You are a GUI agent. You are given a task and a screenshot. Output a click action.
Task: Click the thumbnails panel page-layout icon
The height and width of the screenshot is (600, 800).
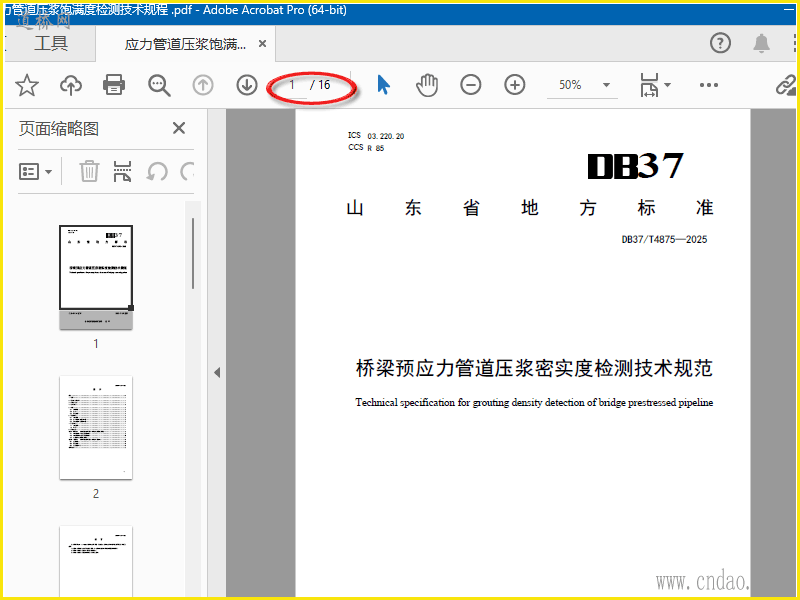coord(122,171)
